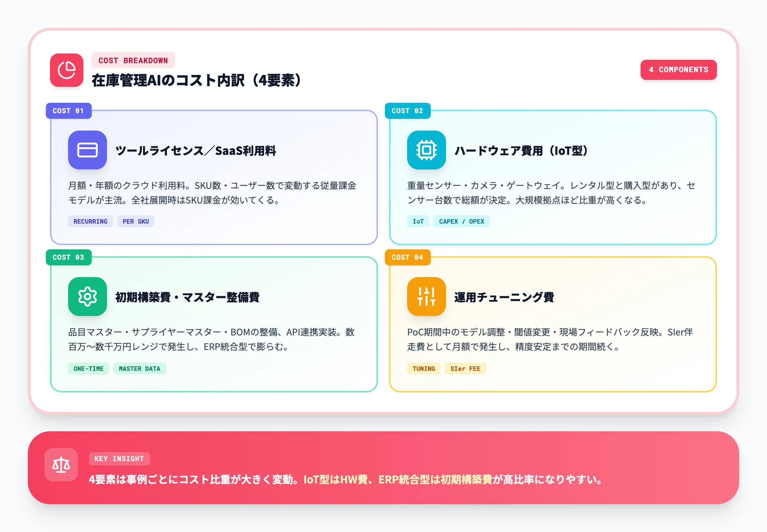Click the pie chart icon beside the title
Screen dimensions: 767x532
pyautogui.click(x=66, y=70)
